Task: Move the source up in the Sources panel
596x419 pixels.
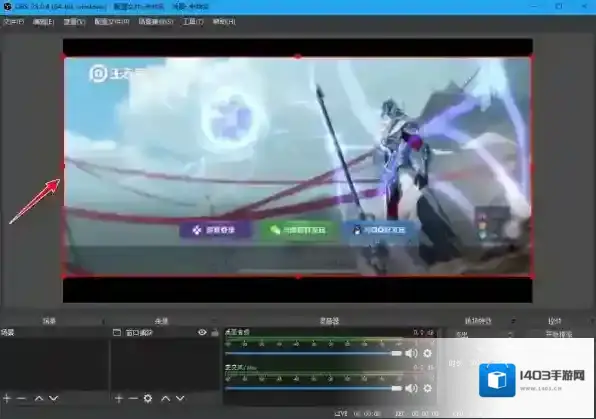Action: coord(165,398)
